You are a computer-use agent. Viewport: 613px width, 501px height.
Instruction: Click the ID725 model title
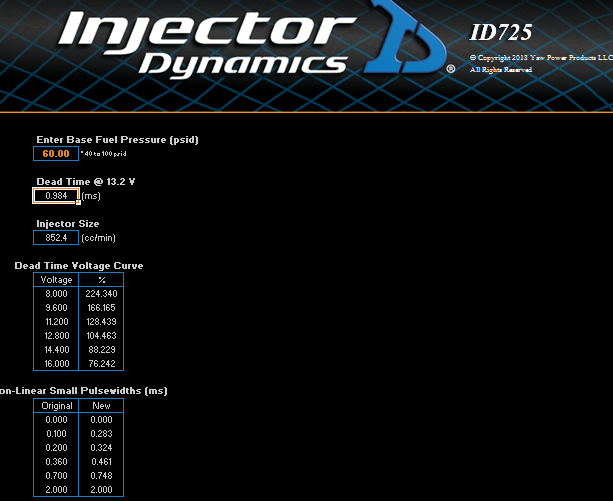[500, 32]
